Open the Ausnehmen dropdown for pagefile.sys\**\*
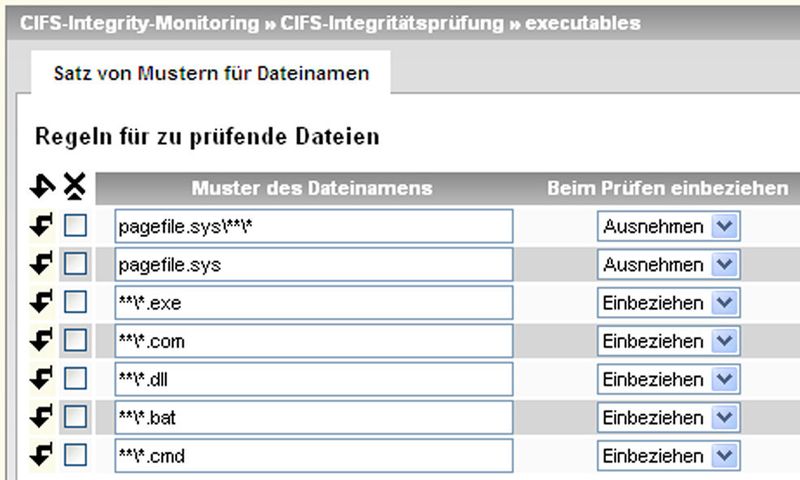The height and width of the screenshot is (480, 800). coord(668,226)
